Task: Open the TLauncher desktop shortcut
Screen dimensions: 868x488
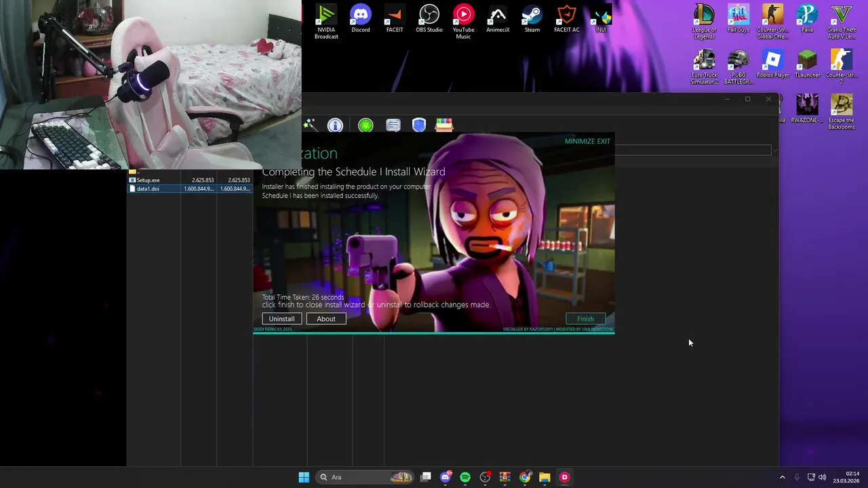Action: tap(807, 64)
